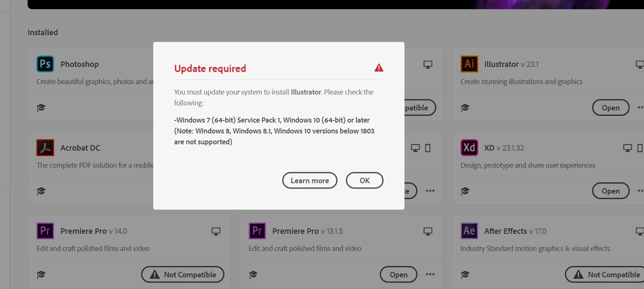Click desktop icon left of XD card's phone icon

pyautogui.click(x=627, y=148)
